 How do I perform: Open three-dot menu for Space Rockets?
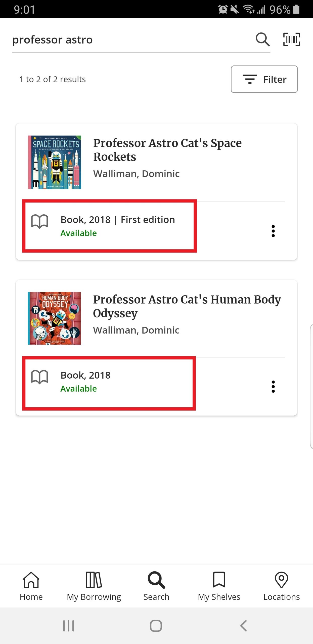click(273, 231)
